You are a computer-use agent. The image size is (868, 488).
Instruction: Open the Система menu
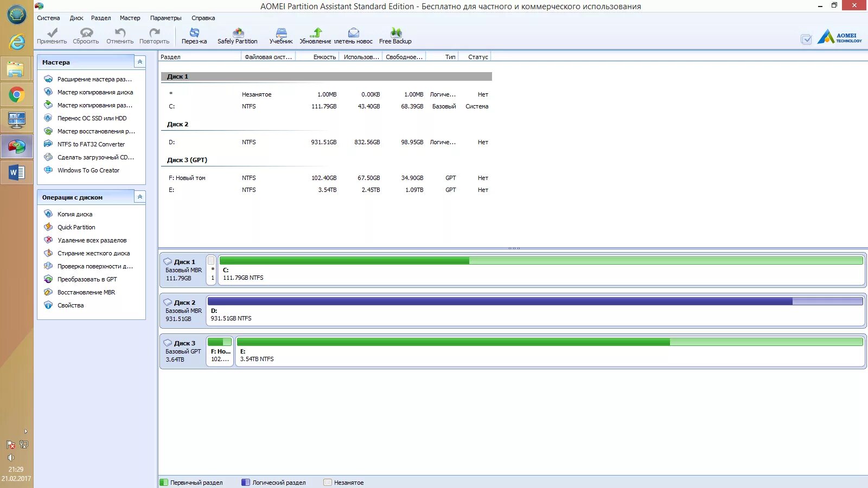[x=48, y=18]
